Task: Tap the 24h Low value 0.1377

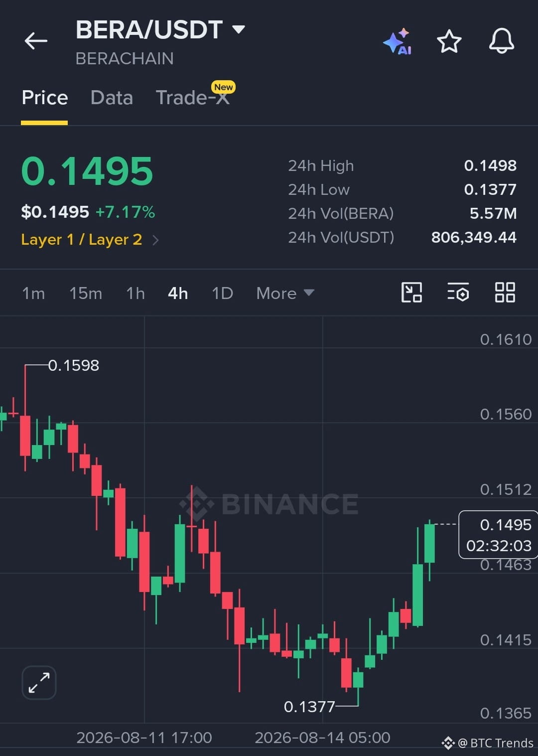Action: click(x=490, y=189)
